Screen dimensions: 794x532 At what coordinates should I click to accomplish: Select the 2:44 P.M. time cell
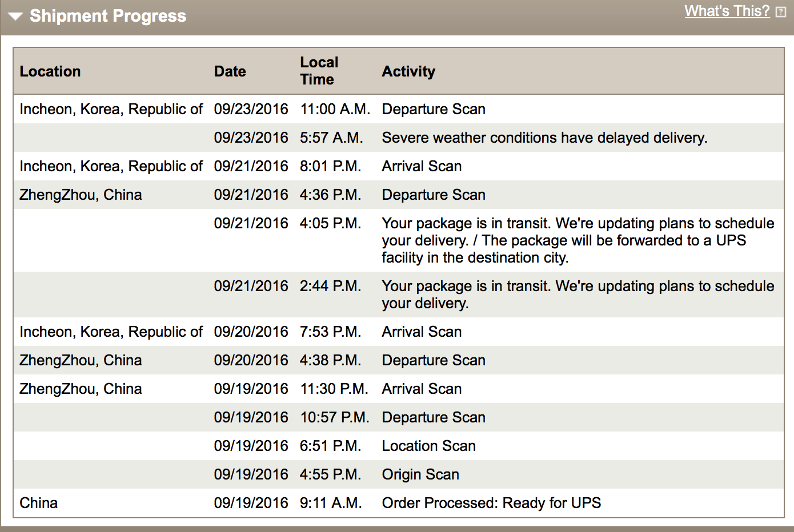[x=330, y=286]
